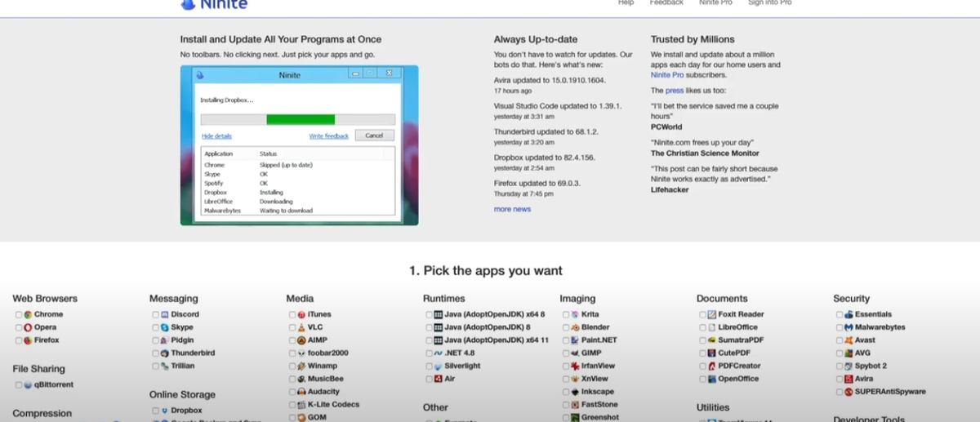Enable the Essentials checkbox in Security
This screenshot has width=980, height=422.
[x=840, y=314]
